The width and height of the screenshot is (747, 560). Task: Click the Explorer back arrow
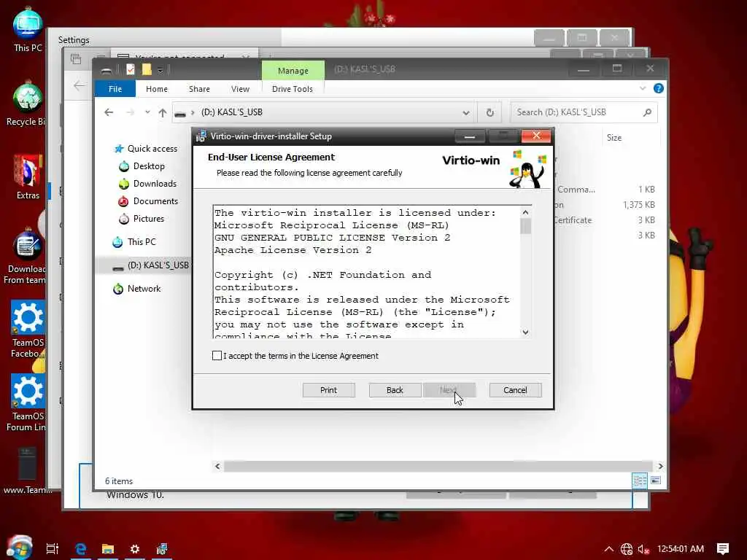tap(109, 112)
